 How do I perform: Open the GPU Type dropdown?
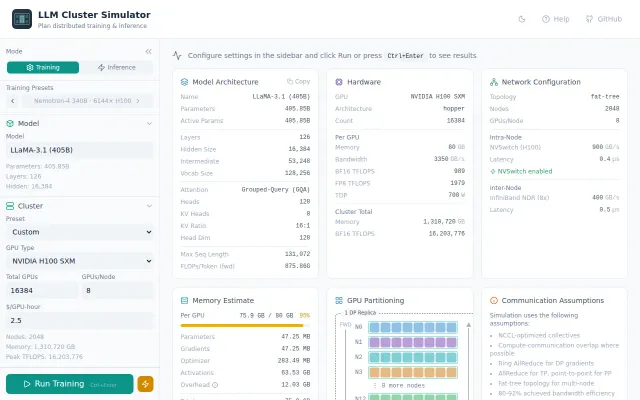click(x=80, y=261)
